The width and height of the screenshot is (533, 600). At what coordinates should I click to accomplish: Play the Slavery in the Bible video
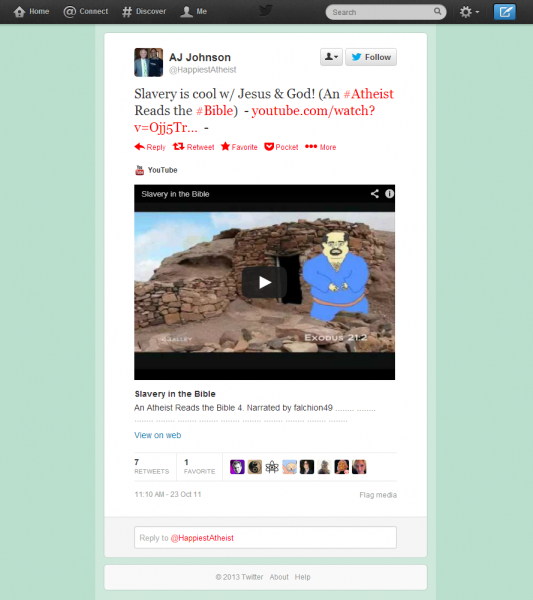pos(264,282)
